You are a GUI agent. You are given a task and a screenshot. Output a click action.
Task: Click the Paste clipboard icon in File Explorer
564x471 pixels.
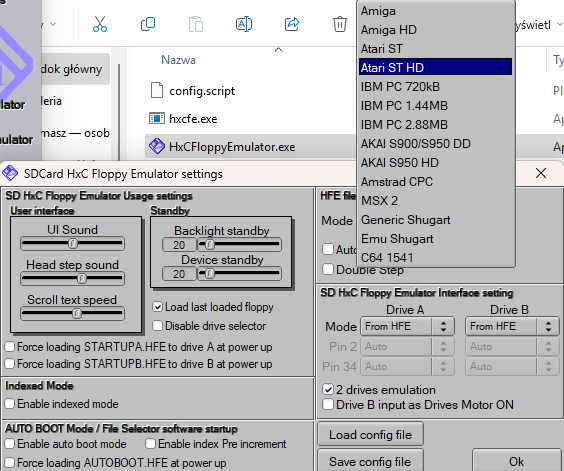point(196,24)
